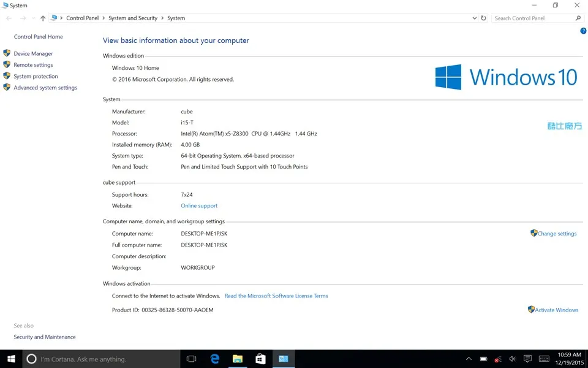Select Control Panel in the breadcrumb

[x=83, y=18]
